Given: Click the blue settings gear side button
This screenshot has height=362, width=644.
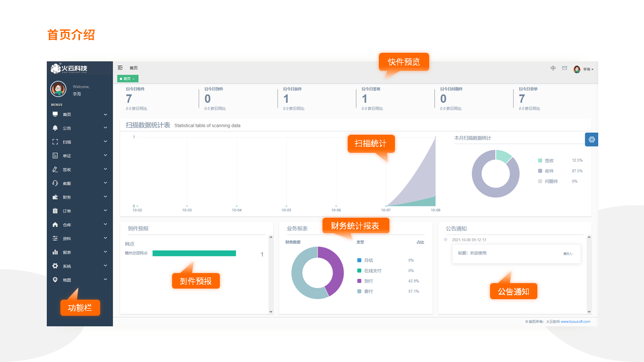Looking at the screenshot, I should point(592,140).
